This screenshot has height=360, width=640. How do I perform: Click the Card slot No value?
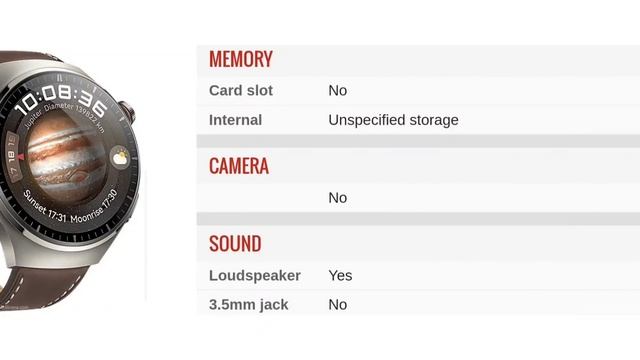point(338,91)
